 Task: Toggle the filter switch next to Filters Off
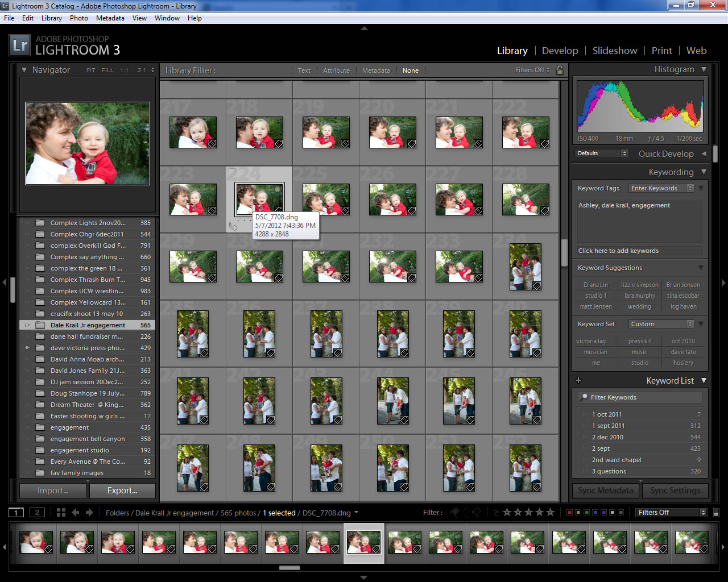[717, 513]
